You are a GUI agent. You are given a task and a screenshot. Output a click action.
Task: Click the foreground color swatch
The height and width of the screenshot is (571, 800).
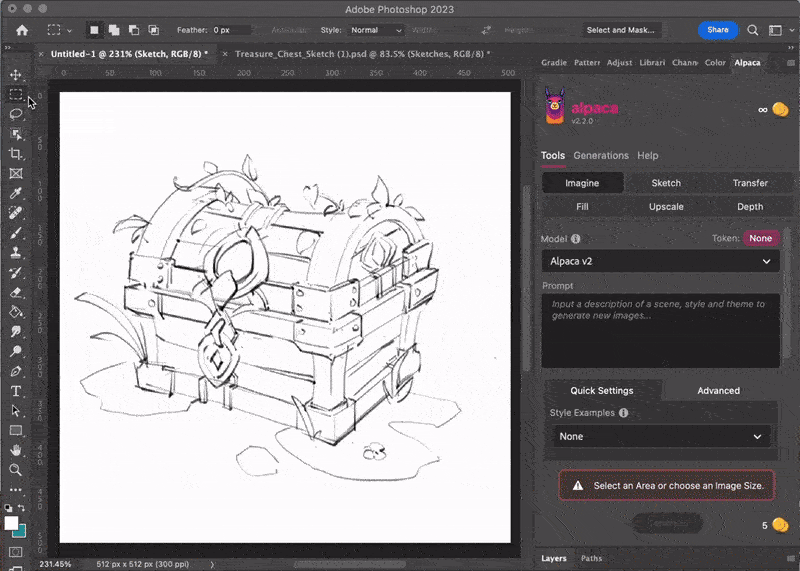pos(11,523)
